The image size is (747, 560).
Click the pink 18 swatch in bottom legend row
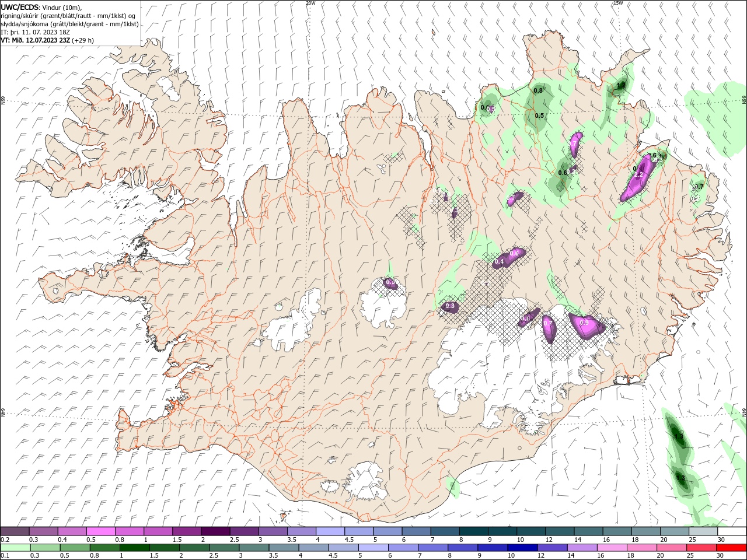click(x=641, y=548)
